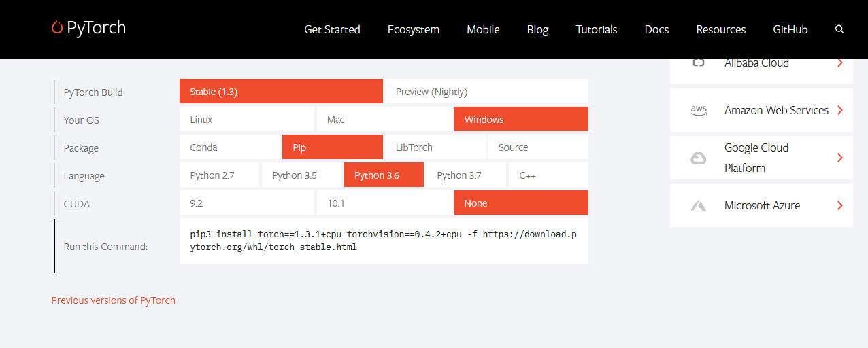Viewport: 868px width, 348px height.
Task: Click the PyTorch wordmark
Action: [96, 28]
